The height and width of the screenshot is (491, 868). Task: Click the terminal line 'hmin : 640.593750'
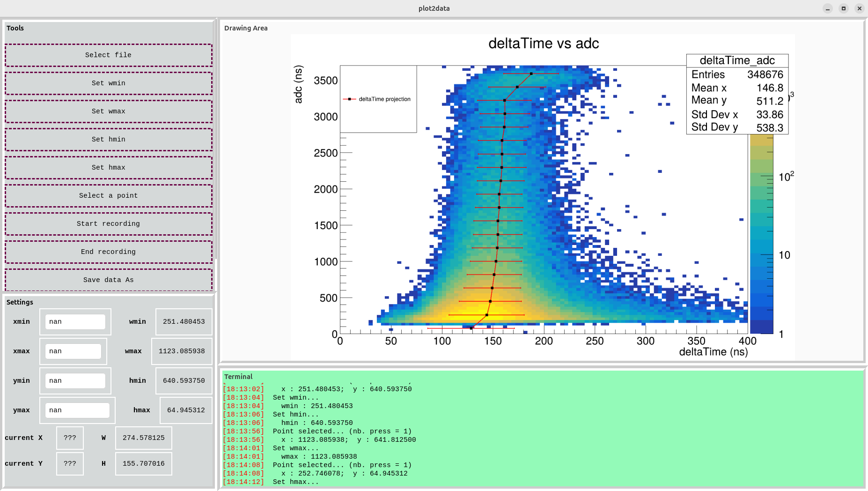pyautogui.click(x=317, y=423)
